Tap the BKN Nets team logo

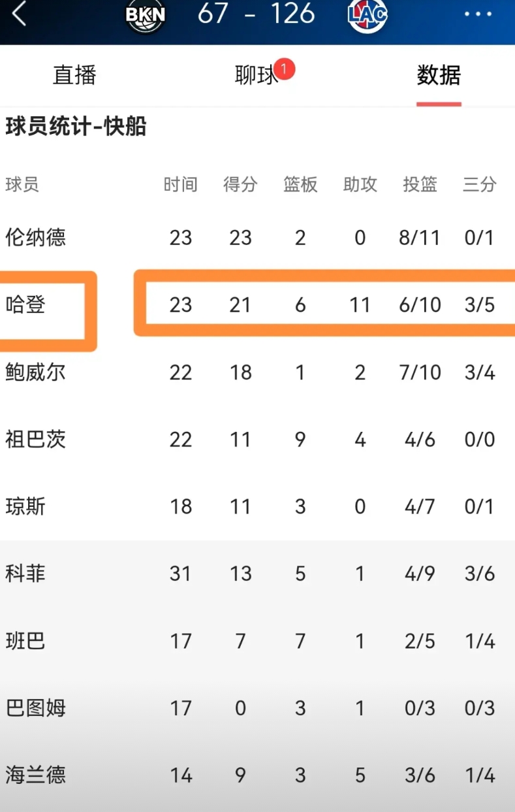(x=145, y=14)
